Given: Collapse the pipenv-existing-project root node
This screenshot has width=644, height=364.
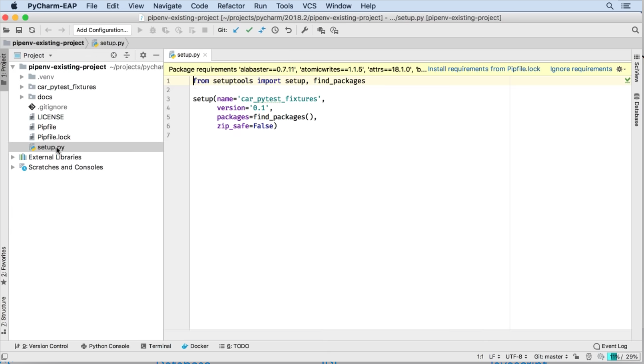Looking at the screenshot, I should pos(13,67).
